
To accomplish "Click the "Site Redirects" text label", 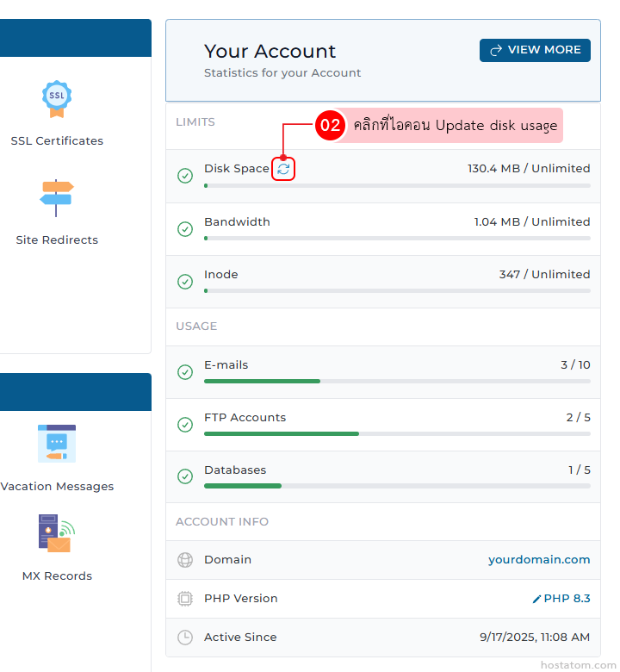I will (57, 240).
